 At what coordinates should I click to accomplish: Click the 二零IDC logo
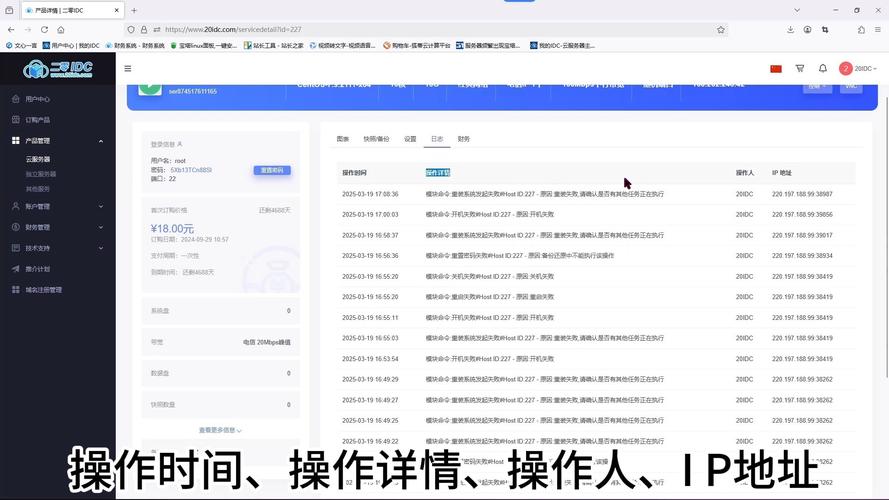coord(57,69)
